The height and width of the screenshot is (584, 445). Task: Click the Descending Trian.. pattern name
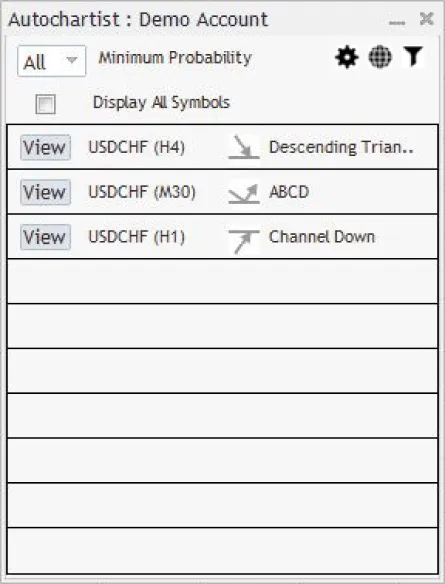pos(341,147)
